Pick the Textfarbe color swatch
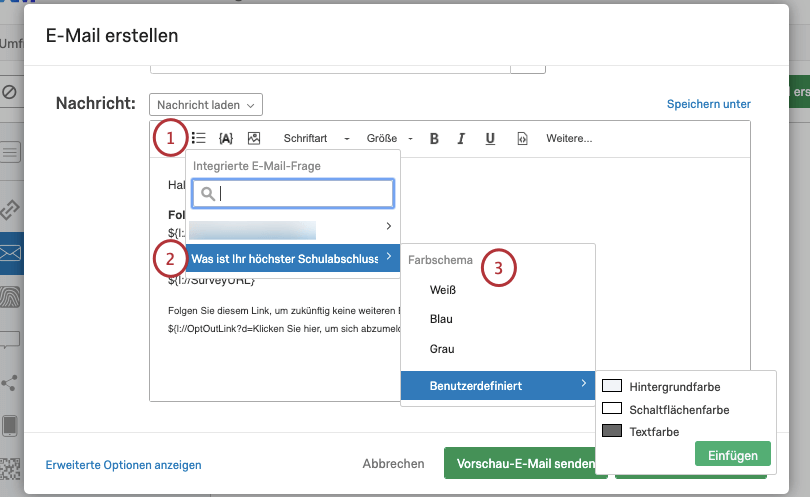810x497 pixels. 612,430
